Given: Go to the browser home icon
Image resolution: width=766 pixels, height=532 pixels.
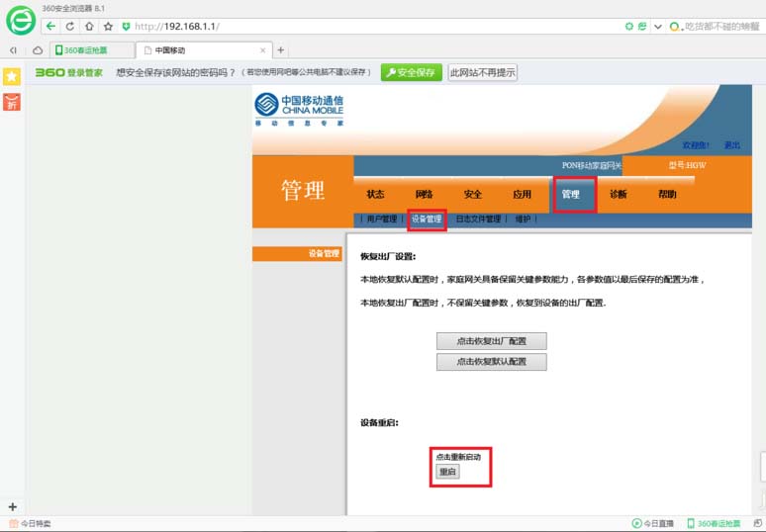Looking at the screenshot, I should tap(89, 27).
